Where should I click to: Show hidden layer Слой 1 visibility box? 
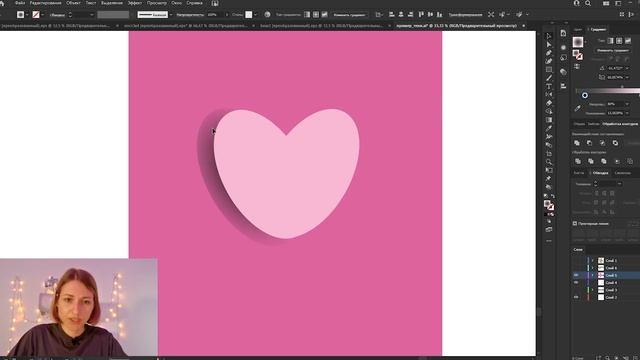tap(576, 260)
